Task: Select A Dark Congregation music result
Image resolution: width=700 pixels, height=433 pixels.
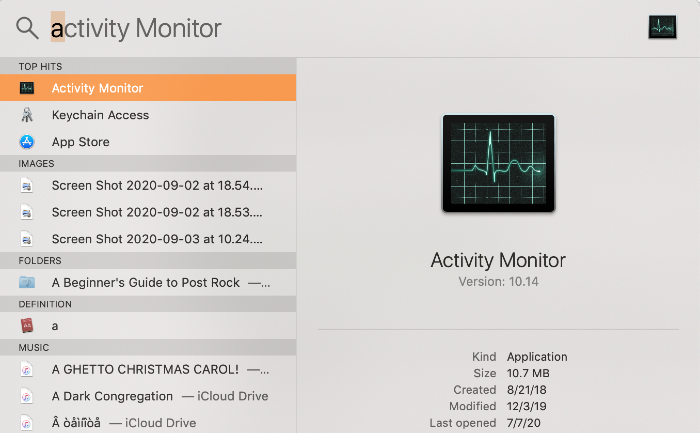Action: click(148, 396)
